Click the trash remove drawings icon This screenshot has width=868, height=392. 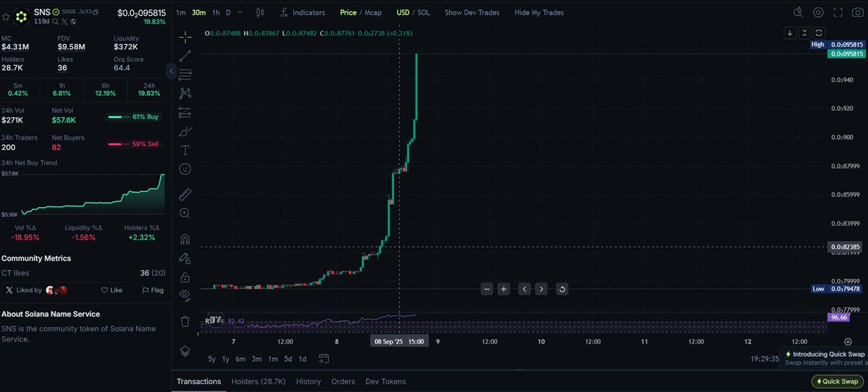pyautogui.click(x=185, y=321)
